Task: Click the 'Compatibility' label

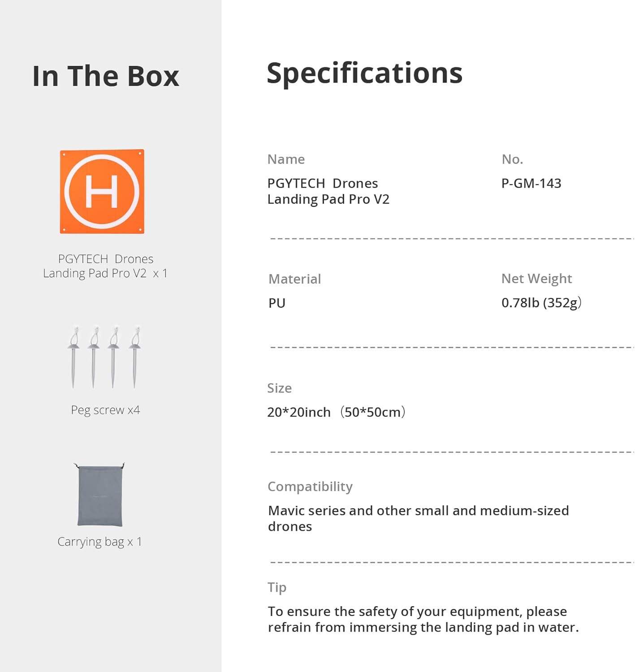Action: tap(310, 487)
